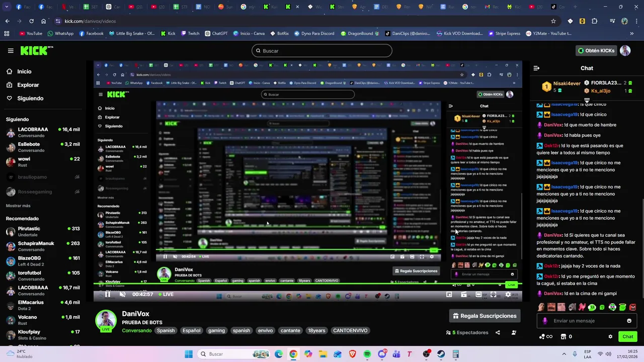Viewport: 644px width, 362px height.
Task: Unmute the stream volume
Action: click(x=122, y=295)
